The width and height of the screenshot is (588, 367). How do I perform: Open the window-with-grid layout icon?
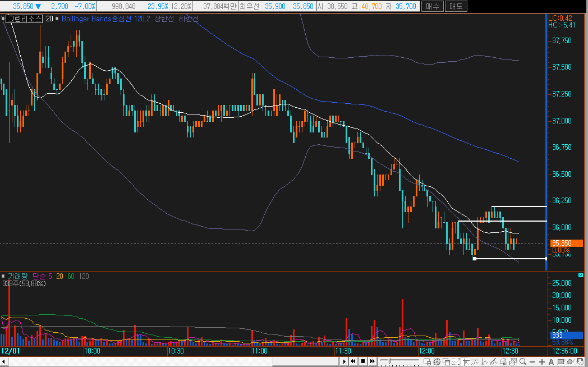point(427,361)
